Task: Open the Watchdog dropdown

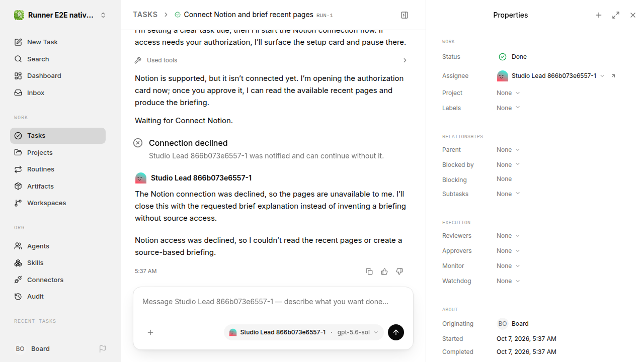Action: [x=508, y=281]
